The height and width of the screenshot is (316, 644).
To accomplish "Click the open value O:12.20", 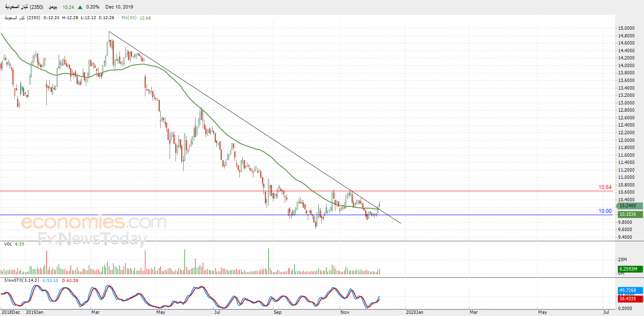I will point(51,18).
